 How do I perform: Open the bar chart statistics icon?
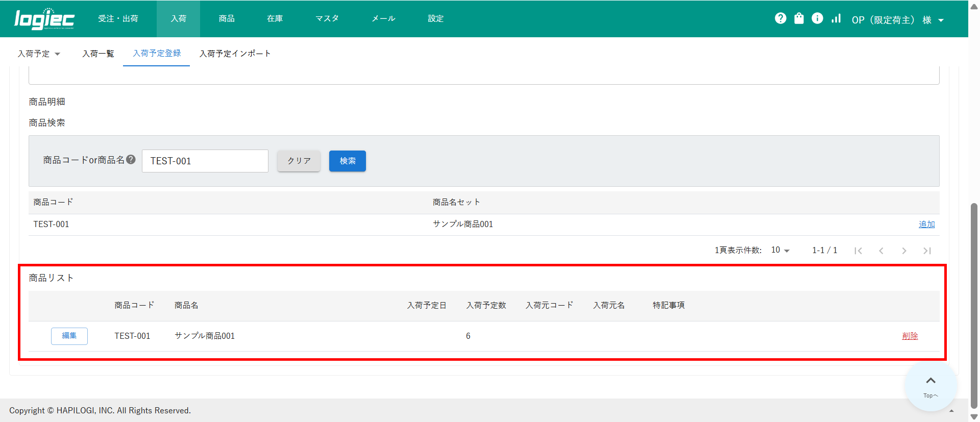(x=836, y=18)
